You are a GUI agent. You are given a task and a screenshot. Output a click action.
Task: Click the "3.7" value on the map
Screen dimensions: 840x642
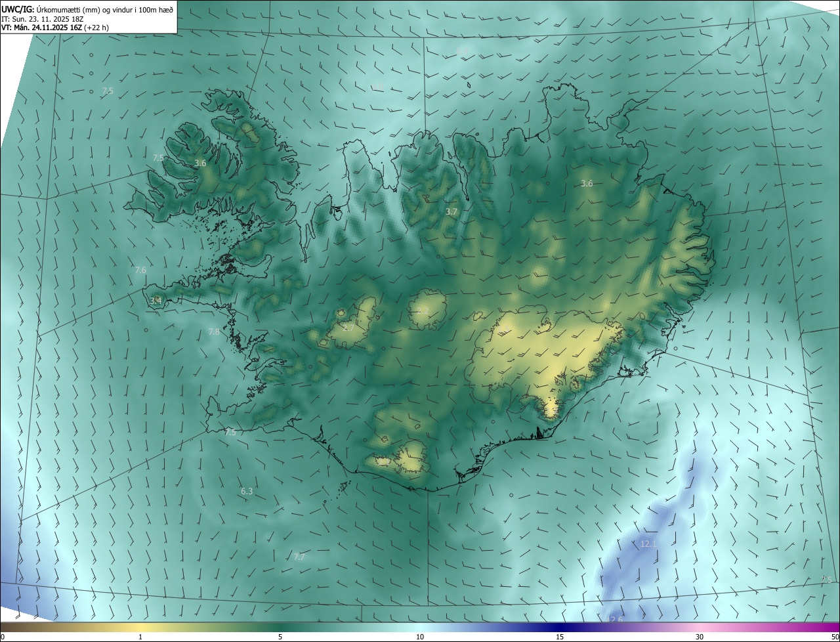[x=451, y=211]
